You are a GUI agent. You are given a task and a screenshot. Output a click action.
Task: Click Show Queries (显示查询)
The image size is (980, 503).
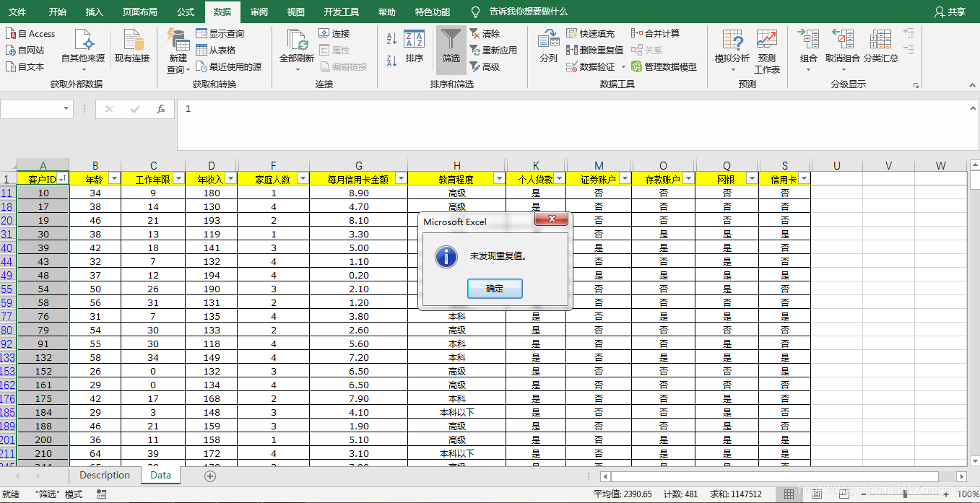point(220,34)
